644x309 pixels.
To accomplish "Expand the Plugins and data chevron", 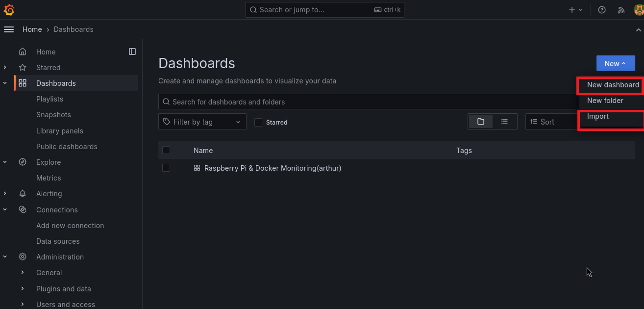I will coord(23,289).
